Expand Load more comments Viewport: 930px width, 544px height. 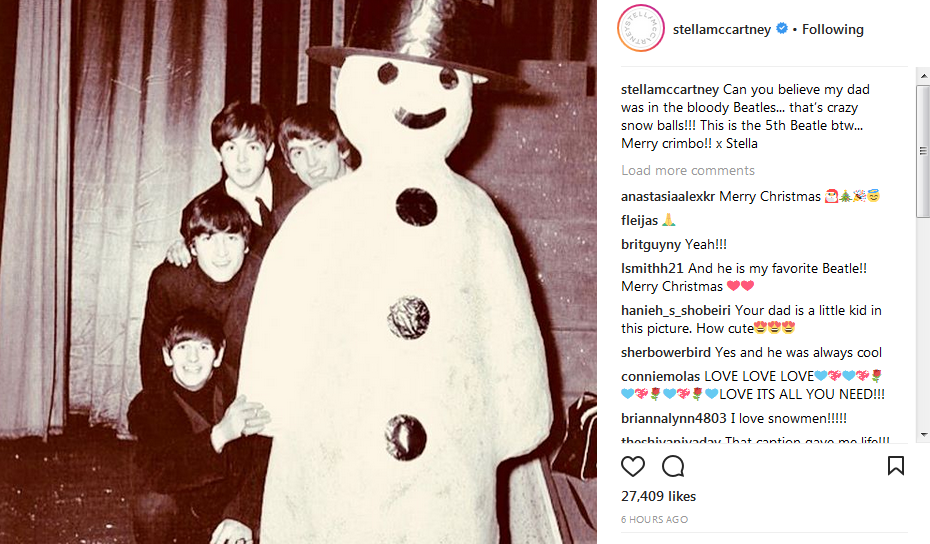pyautogui.click(x=688, y=170)
